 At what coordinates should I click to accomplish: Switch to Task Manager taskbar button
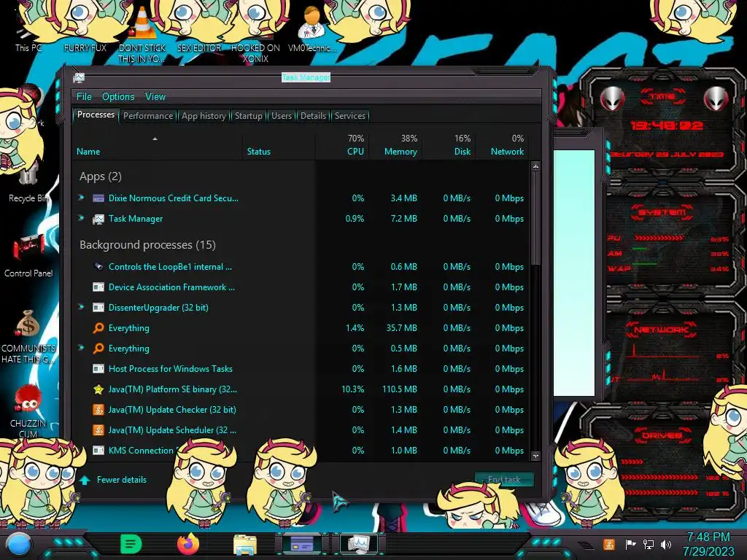pos(358,543)
